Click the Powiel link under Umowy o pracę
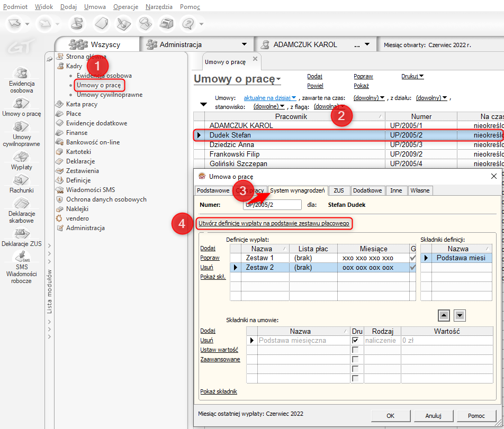 [x=315, y=86]
